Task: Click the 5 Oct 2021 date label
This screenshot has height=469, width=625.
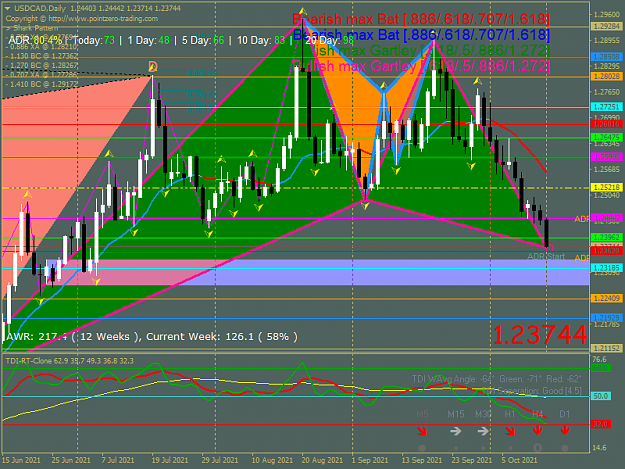Action: 519,460
